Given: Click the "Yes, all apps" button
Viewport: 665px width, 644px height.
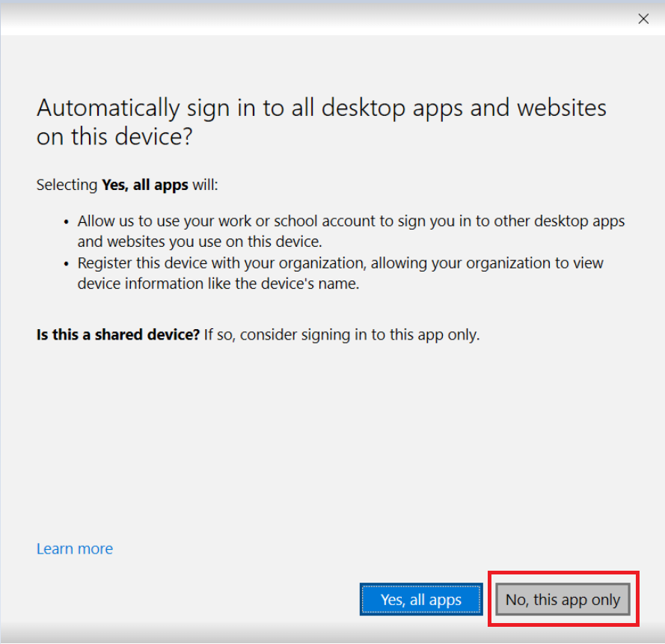Looking at the screenshot, I should (x=420, y=600).
